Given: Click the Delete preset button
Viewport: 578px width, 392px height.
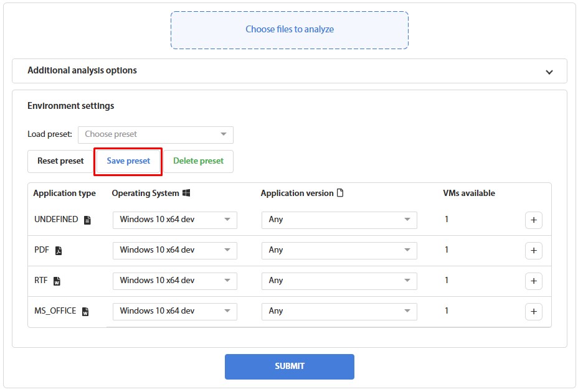Looking at the screenshot, I should [x=197, y=161].
